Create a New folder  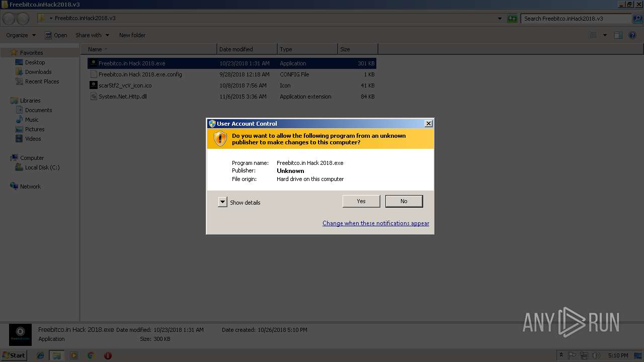pos(132,35)
